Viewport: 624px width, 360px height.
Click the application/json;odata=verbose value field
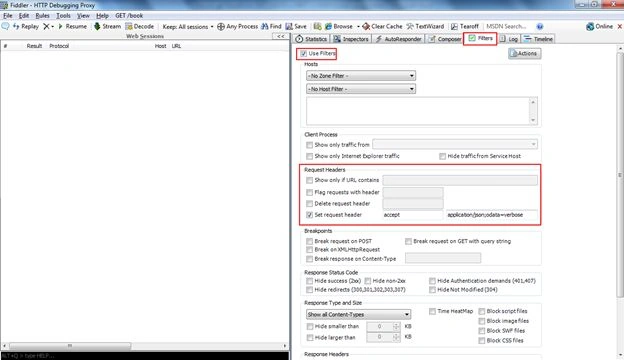[x=491, y=215]
